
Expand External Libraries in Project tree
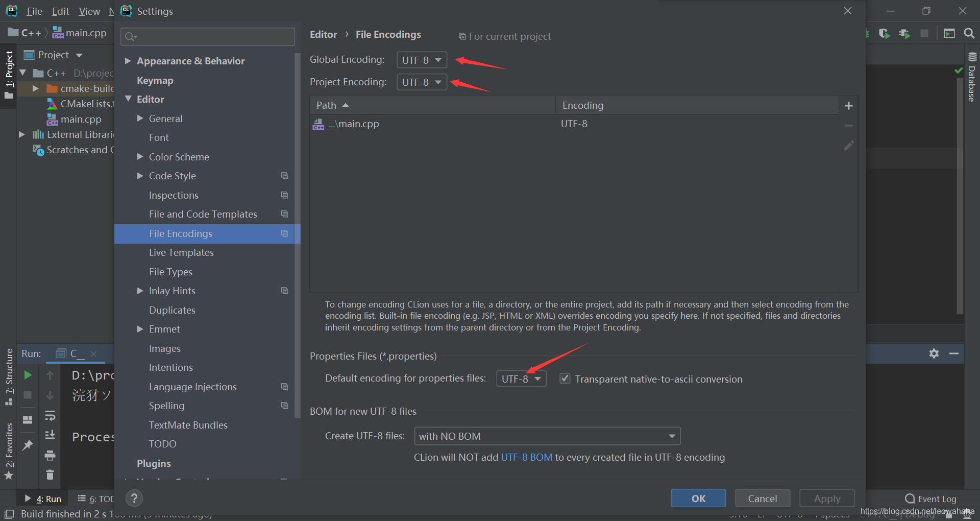[x=21, y=134]
